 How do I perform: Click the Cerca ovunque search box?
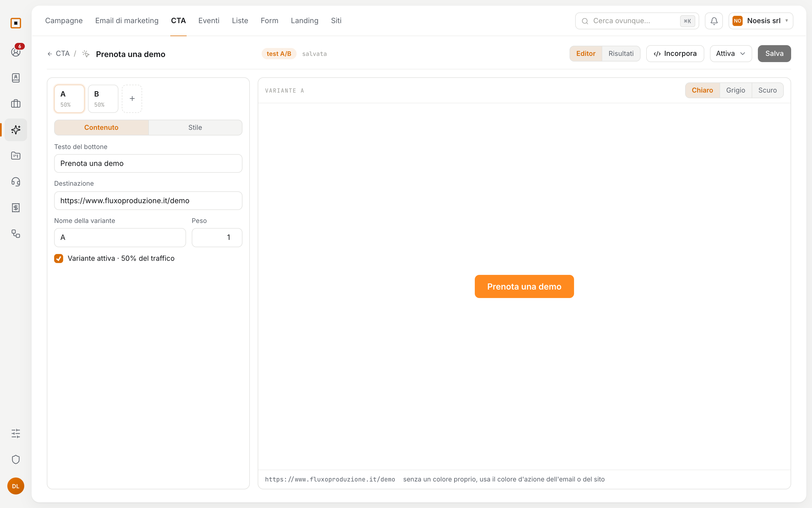click(x=637, y=21)
